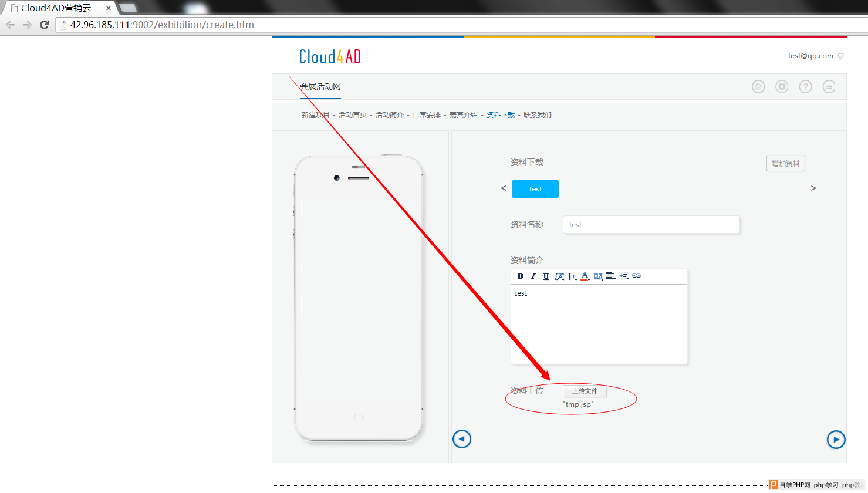Open indent/list options in editor

coord(624,276)
